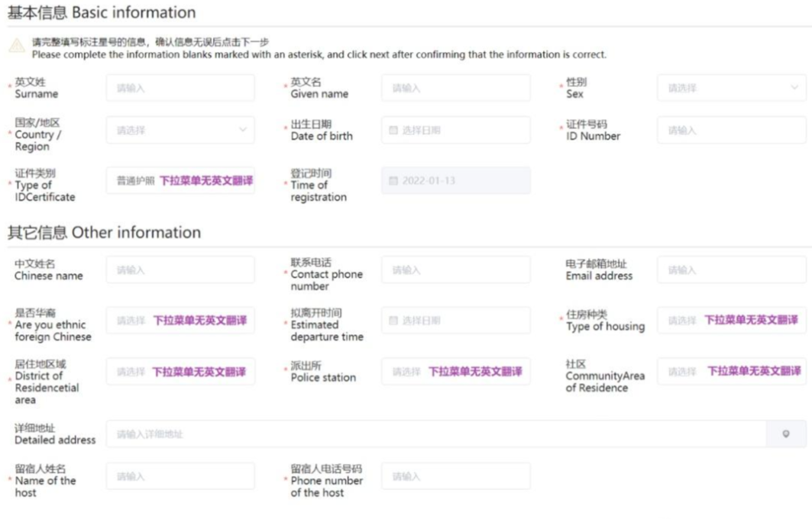This screenshot has width=812, height=519.
Task: Expand the Sex dropdown chevron
Action: click(794, 89)
